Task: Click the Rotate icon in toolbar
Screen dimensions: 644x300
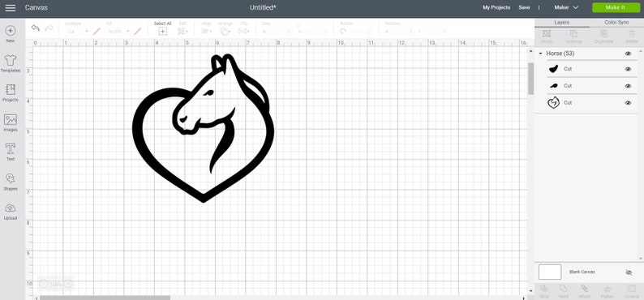Action: click(343, 31)
